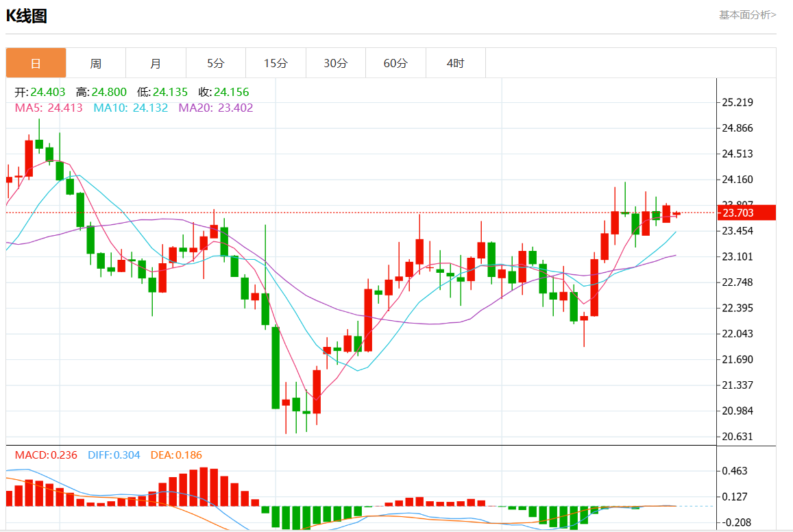The width and height of the screenshot is (793, 532).
Task: Open the 基本面分析 link
Action: 748,15
